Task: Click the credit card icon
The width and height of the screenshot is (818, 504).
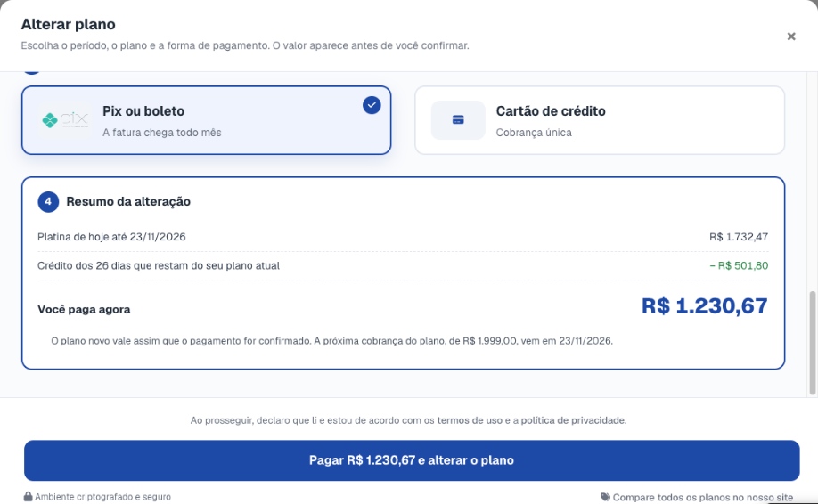Action: click(x=458, y=120)
